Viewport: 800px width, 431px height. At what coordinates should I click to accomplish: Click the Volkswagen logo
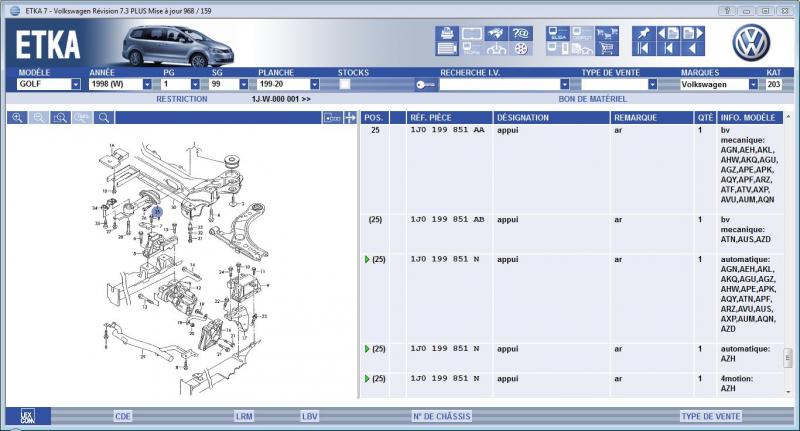752,43
